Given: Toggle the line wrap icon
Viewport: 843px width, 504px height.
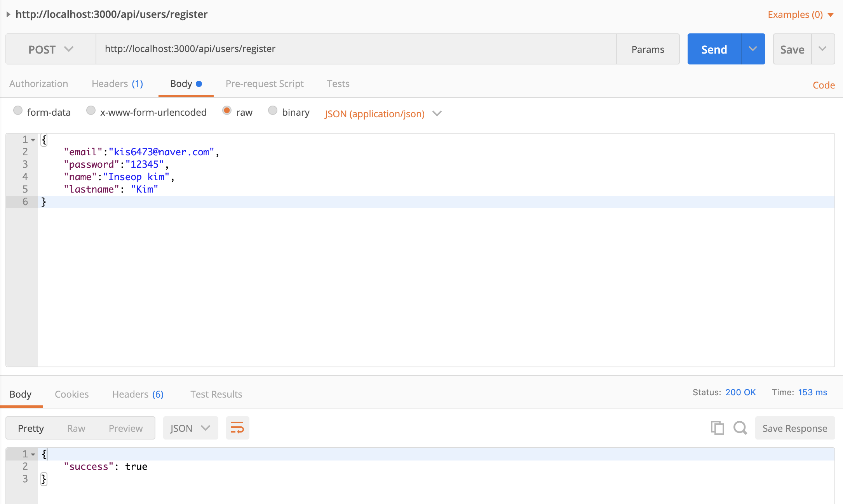Looking at the screenshot, I should 237,428.
